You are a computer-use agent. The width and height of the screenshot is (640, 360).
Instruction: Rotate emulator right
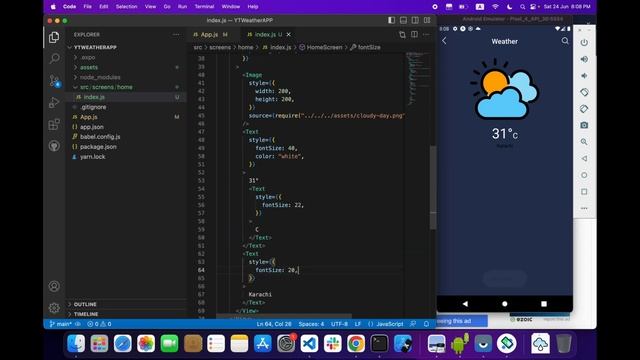coord(584,109)
